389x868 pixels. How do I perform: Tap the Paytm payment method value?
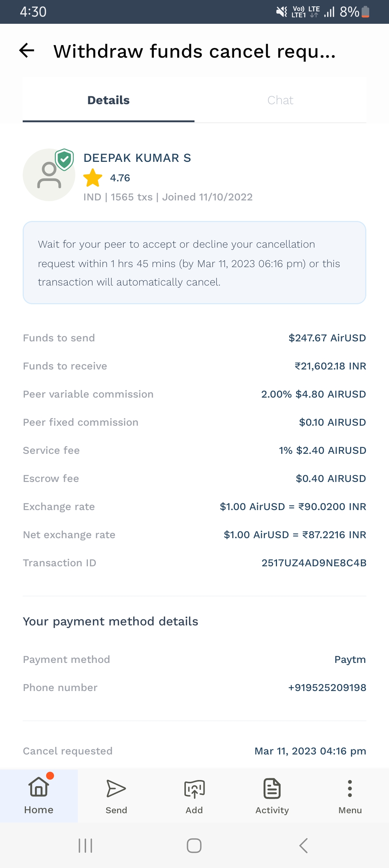tap(350, 660)
